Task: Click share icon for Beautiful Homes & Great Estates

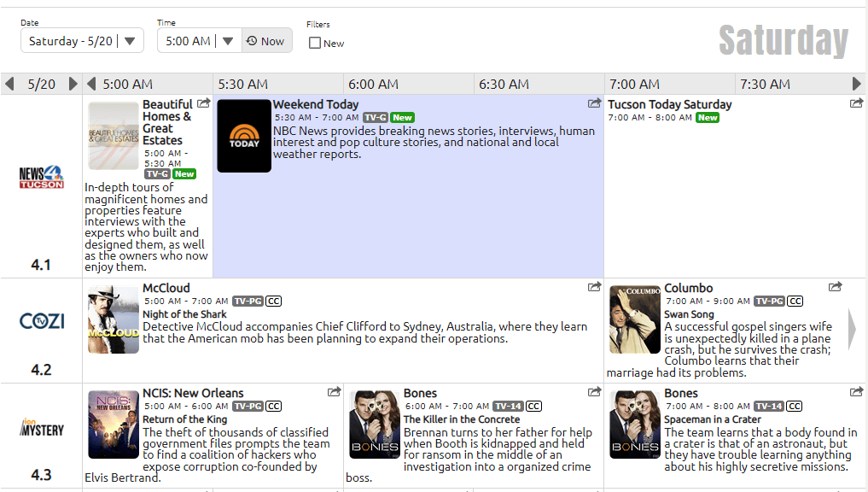Action: tap(204, 103)
